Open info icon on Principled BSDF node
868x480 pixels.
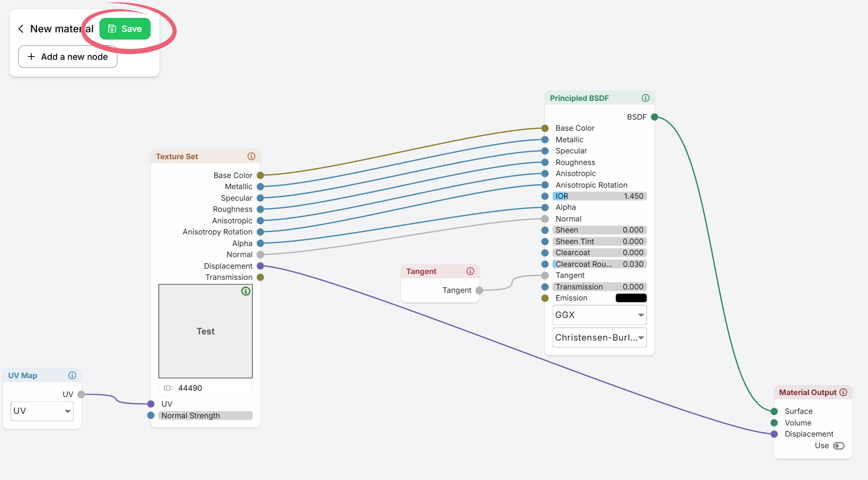[645, 98]
